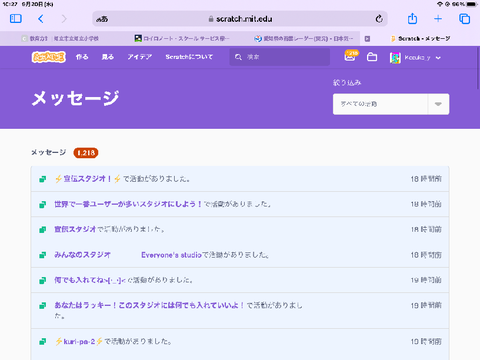Toggle the Safari sidebar icon
The image size is (480, 360).
point(16,19)
